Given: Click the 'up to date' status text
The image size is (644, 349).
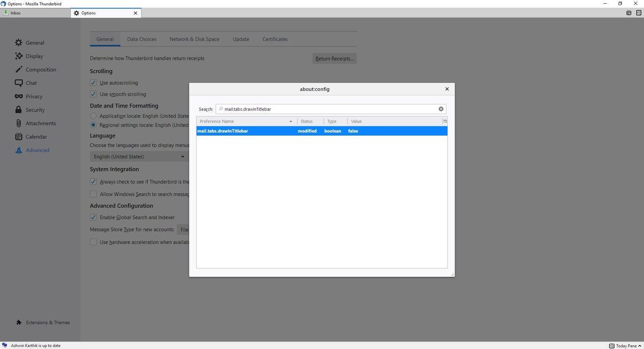Looking at the screenshot, I should [35, 346].
